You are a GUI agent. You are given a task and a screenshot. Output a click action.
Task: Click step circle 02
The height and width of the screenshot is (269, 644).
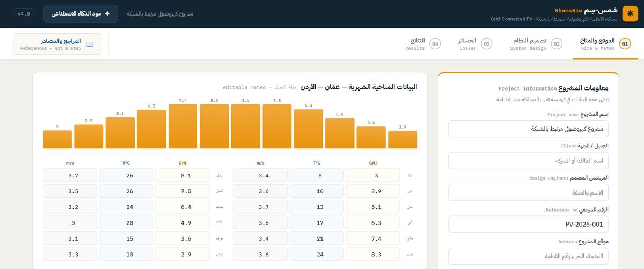(557, 44)
